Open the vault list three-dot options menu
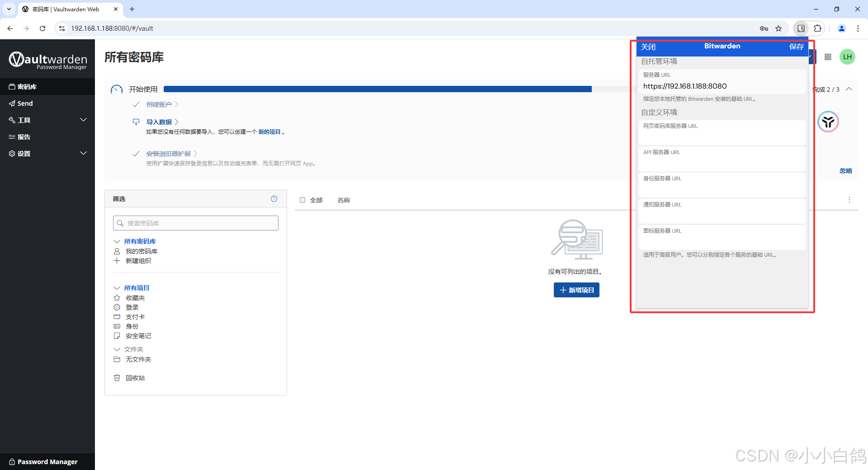This screenshot has height=470, width=868. click(x=849, y=200)
